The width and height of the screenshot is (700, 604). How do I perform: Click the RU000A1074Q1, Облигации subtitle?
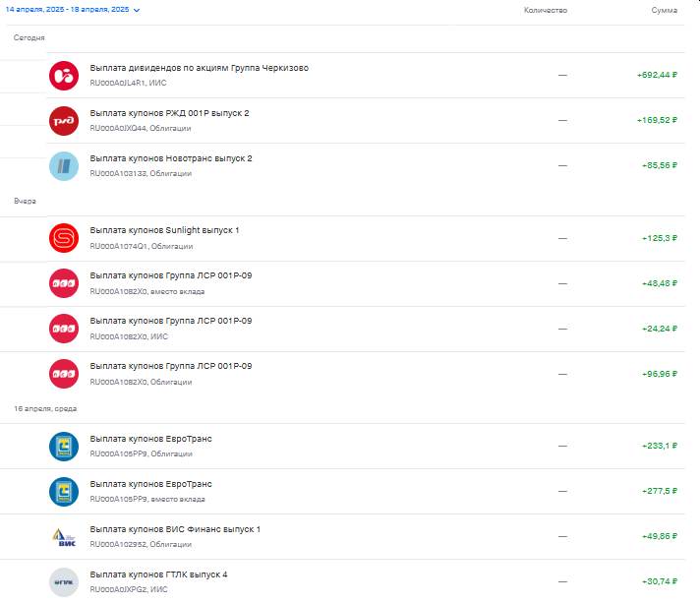[142, 246]
